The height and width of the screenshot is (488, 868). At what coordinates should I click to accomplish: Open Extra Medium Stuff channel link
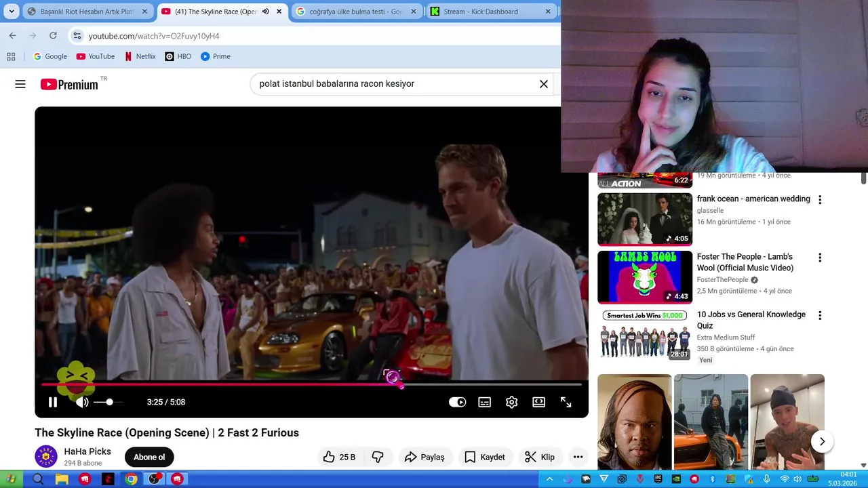(x=726, y=338)
